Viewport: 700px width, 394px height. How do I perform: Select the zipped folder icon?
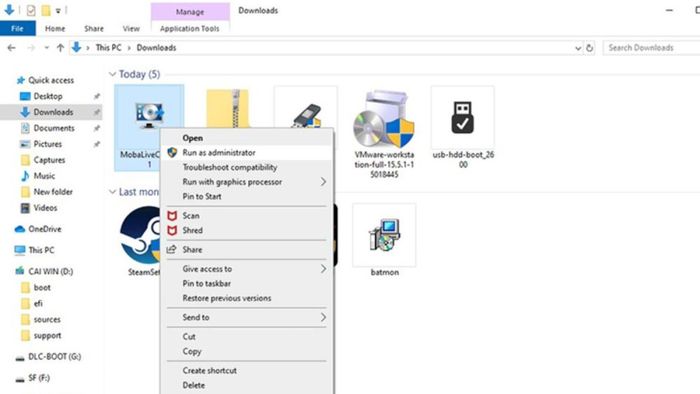tap(227, 109)
